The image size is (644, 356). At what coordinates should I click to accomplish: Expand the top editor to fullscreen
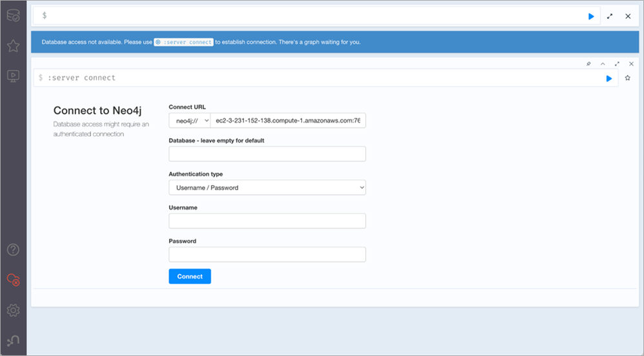tap(610, 16)
